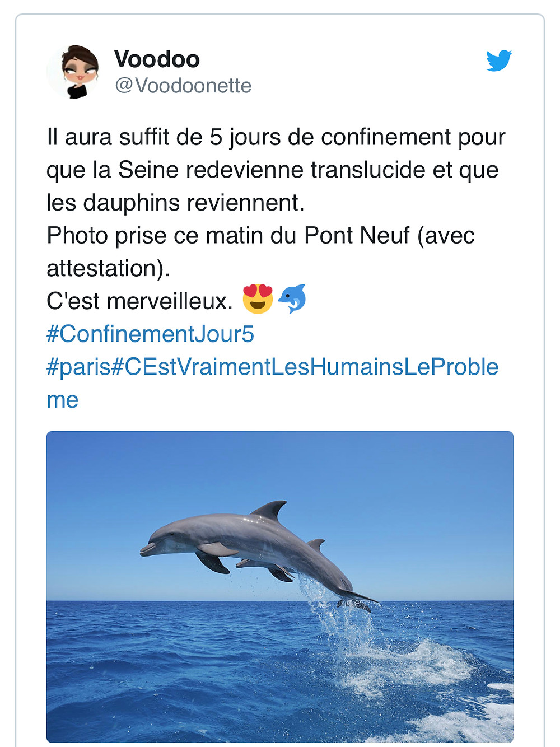Image resolution: width=560 pixels, height=747 pixels.
Task: Click the 'C'est merveilleux.' text
Action: coord(139,301)
